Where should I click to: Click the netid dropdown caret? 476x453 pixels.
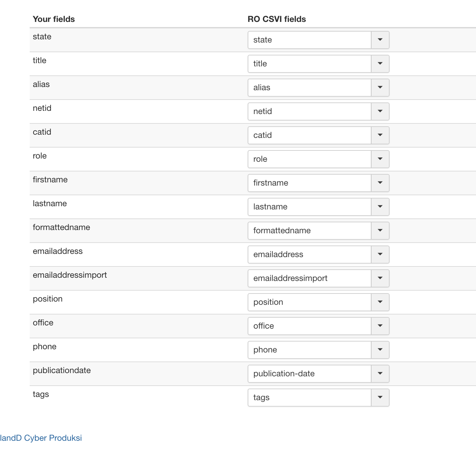[x=380, y=111]
